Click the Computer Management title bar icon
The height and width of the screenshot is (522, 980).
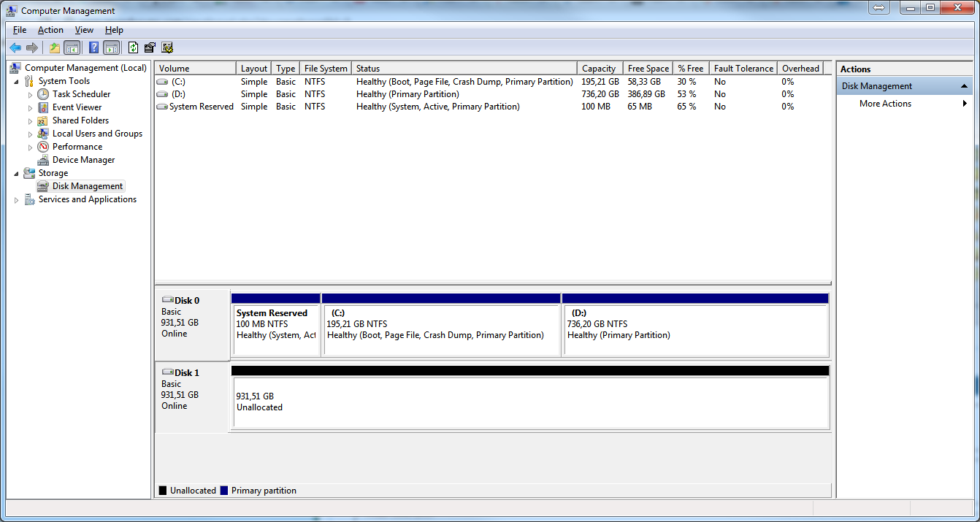12,10
